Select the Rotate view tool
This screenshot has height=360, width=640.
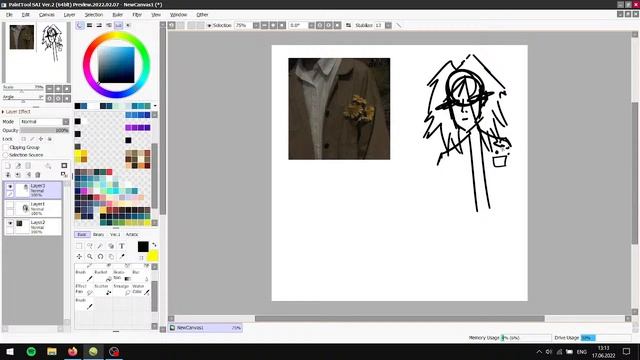pos(100,256)
